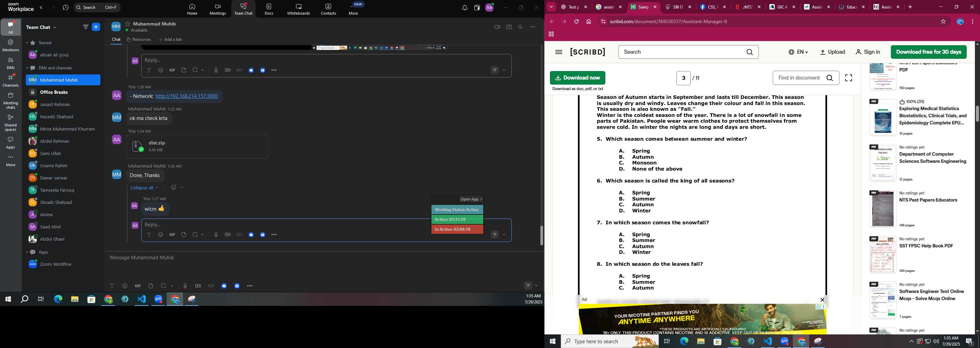980x348 pixels.
Task: Switch to the 'GIC A' Chrome tab
Action: pyautogui.click(x=782, y=7)
